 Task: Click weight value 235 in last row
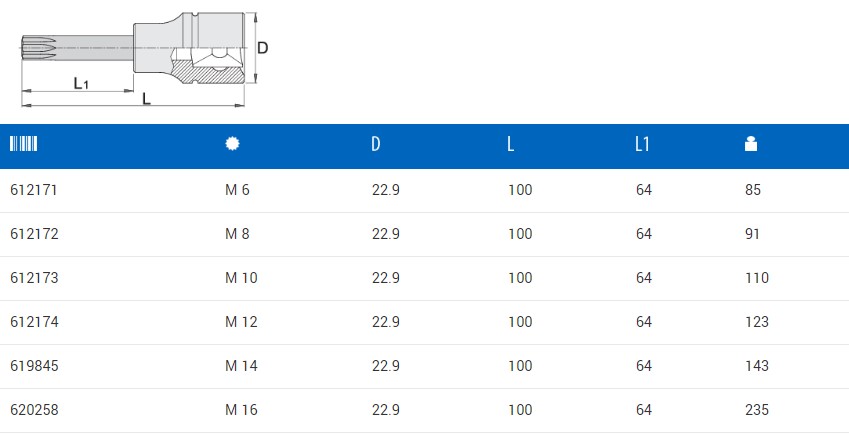756,410
